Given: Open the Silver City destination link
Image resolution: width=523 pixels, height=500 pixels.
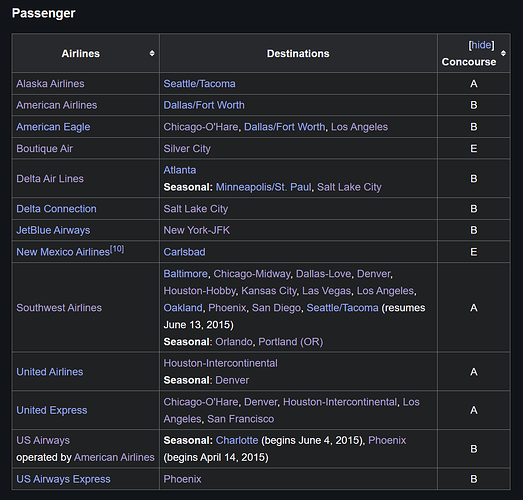Looking at the screenshot, I should click(187, 148).
